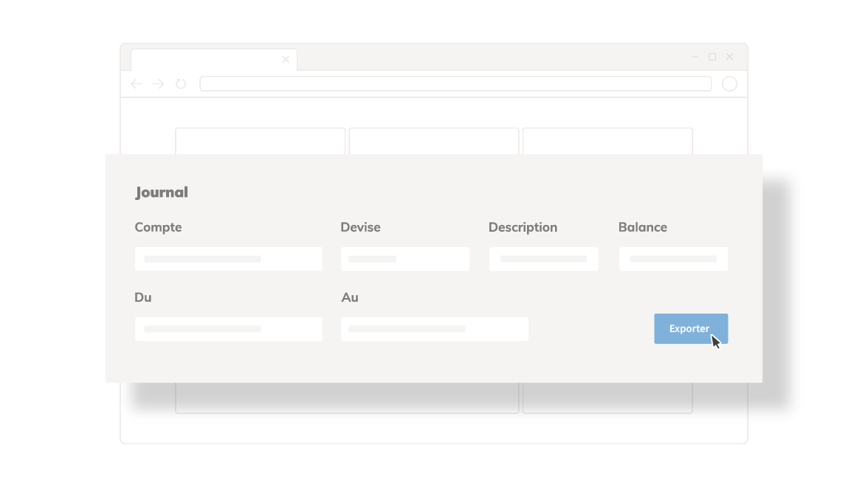Open the round profile icon in toolbar
This screenshot has width=868, height=487.
click(729, 83)
